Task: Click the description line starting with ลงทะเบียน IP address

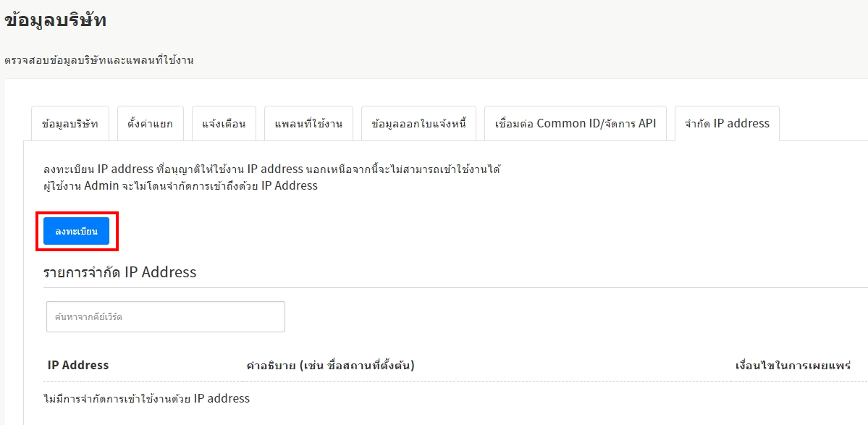Action: (x=272, y=169)
